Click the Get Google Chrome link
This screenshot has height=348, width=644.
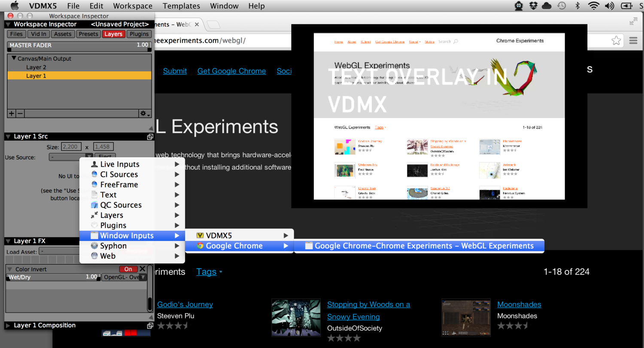(231, 71)
